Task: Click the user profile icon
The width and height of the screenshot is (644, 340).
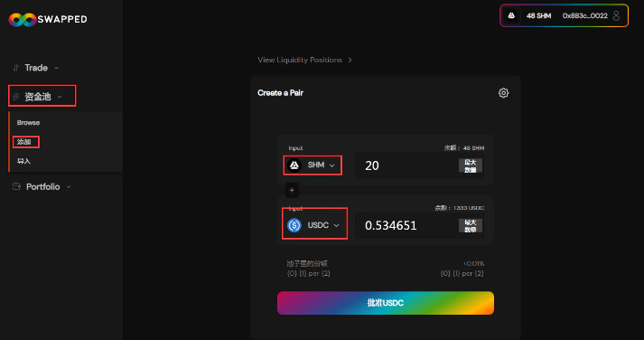Action: [x=616, y=15]
